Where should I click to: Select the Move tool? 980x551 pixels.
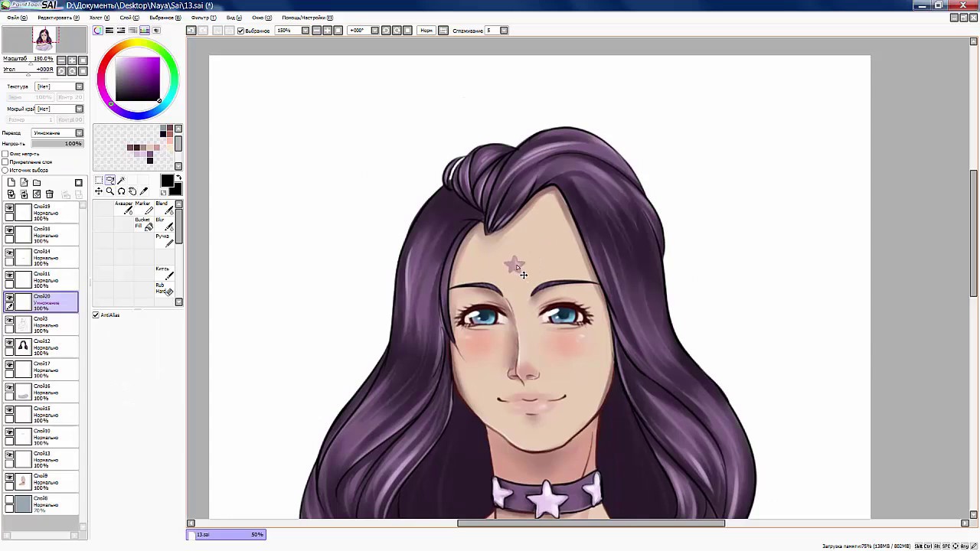pos(99,191)
